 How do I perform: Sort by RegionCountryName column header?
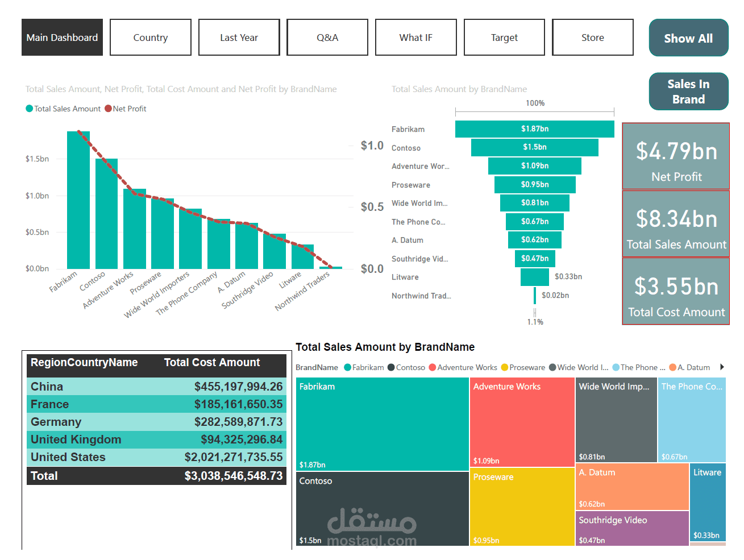pyautogui.click(x=84, y=363)
